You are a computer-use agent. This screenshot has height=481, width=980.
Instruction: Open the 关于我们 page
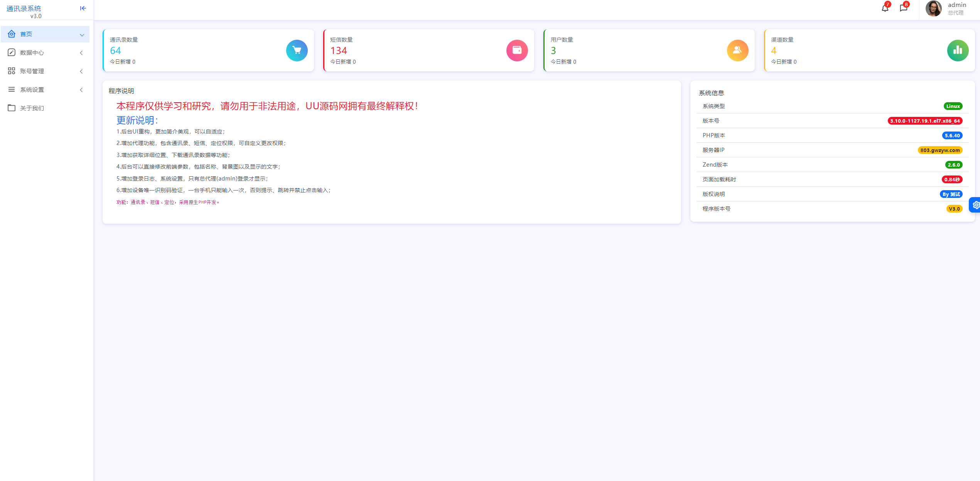pyautogui.click(x=32, y=108)
